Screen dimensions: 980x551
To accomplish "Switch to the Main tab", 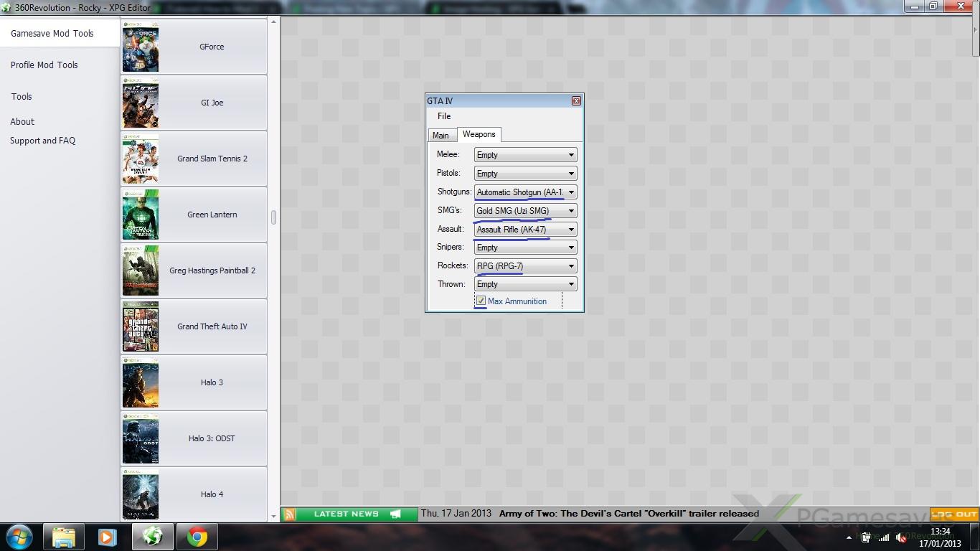I will click(x=440, y=136).
